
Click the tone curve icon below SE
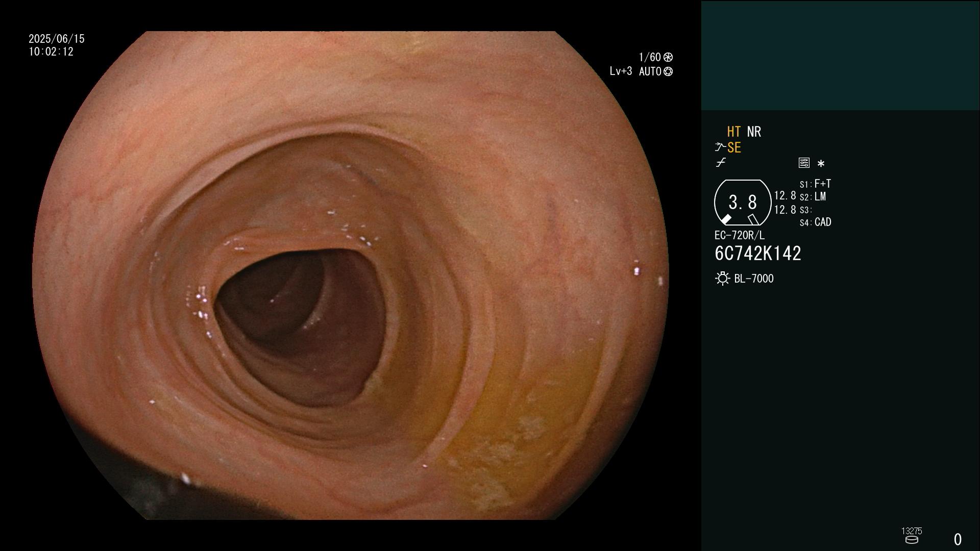point(721,163)
